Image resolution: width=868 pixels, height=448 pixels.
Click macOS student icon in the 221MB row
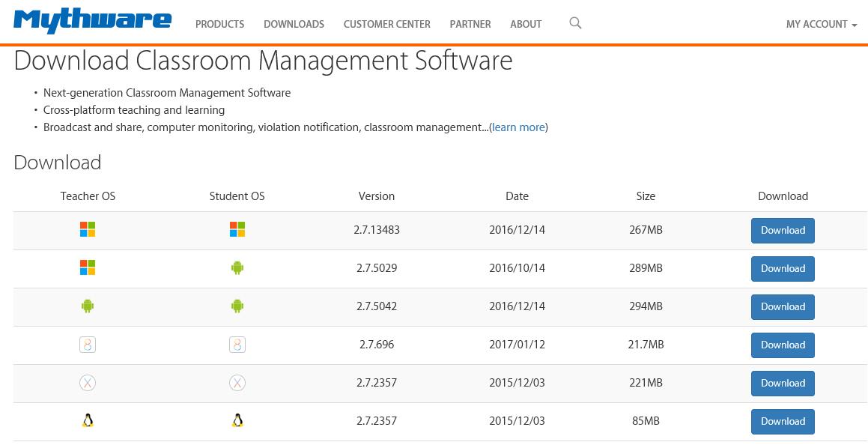pyautogui.click(x=237, y=383)
